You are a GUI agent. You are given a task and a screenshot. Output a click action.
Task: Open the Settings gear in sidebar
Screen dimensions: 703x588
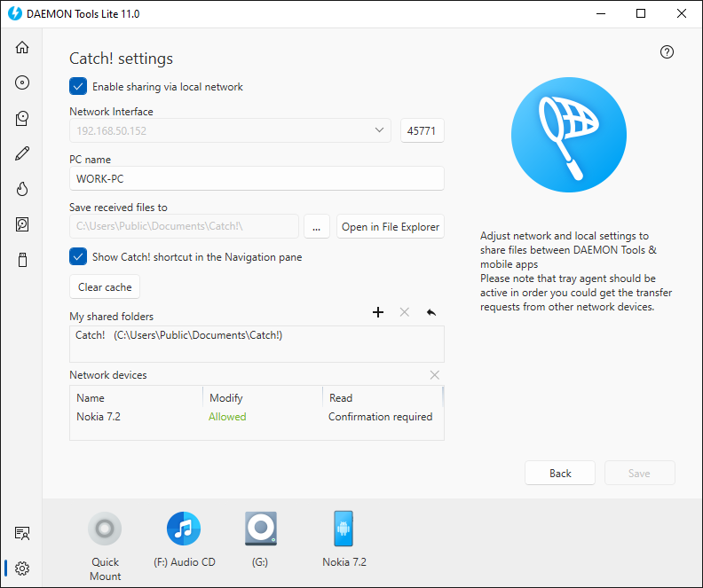[22, 568]
